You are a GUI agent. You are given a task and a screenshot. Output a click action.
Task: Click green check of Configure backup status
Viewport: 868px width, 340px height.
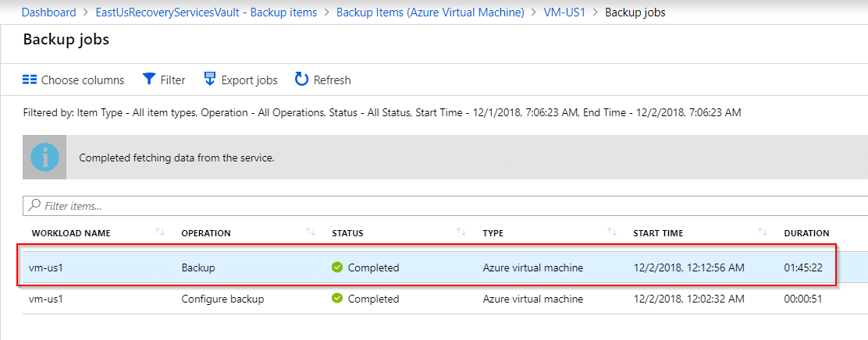click(337, 299)
